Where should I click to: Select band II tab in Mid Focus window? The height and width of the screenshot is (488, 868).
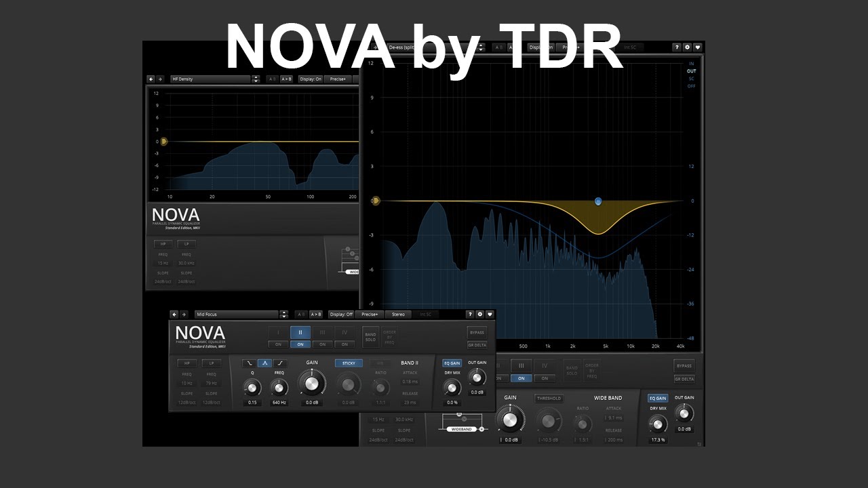pos(300,332)
